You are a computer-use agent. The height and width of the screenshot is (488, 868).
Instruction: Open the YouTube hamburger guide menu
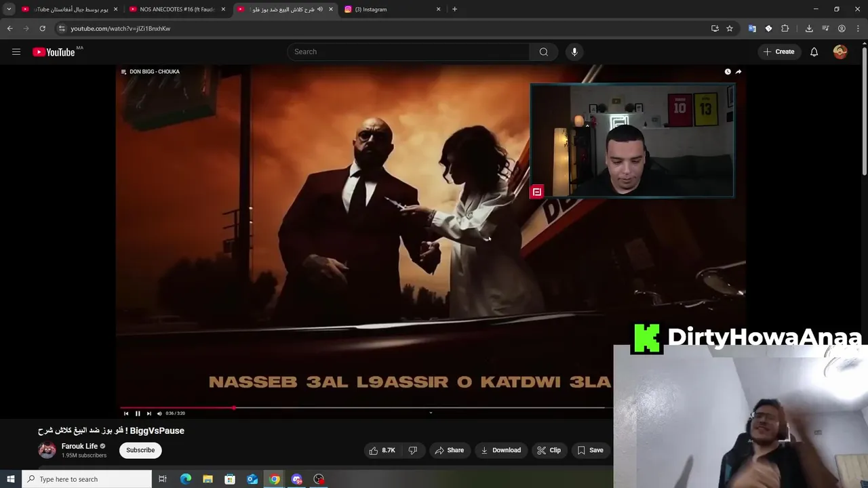coord(16,52)
